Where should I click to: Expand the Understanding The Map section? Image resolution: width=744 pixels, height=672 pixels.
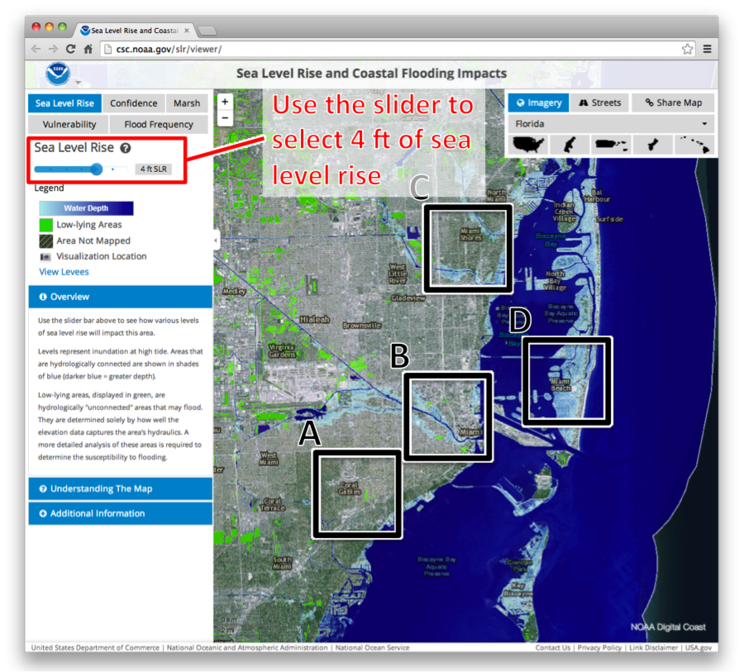pos(120,489)
